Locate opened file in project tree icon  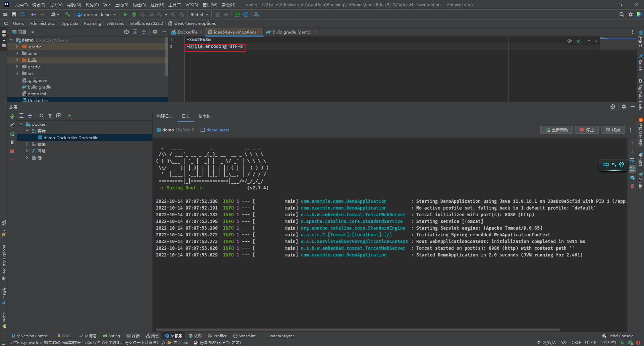pos(126,32)
